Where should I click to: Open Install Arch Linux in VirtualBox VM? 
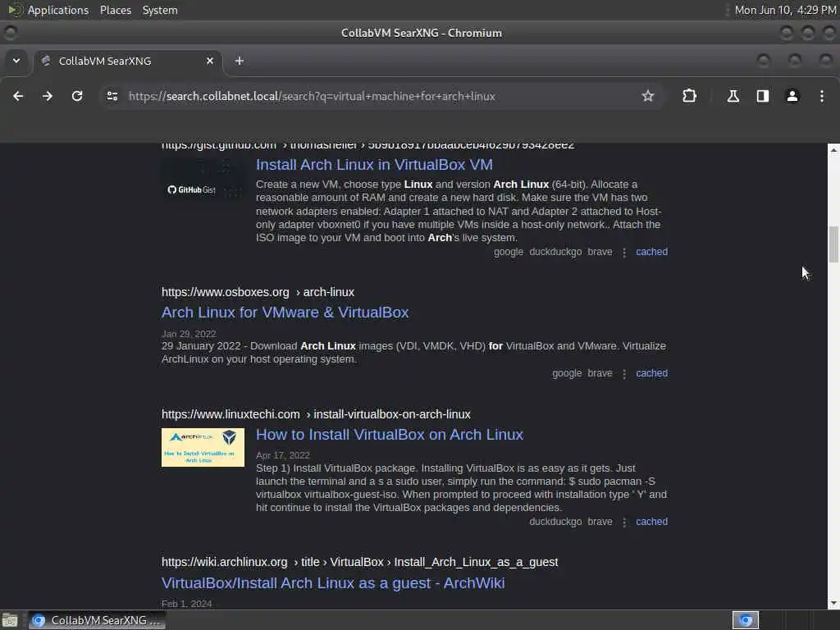[374, 164]
